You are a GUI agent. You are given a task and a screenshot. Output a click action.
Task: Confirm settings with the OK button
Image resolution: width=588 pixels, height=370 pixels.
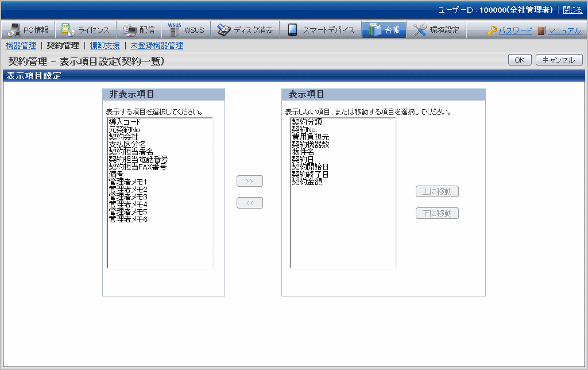520,60
